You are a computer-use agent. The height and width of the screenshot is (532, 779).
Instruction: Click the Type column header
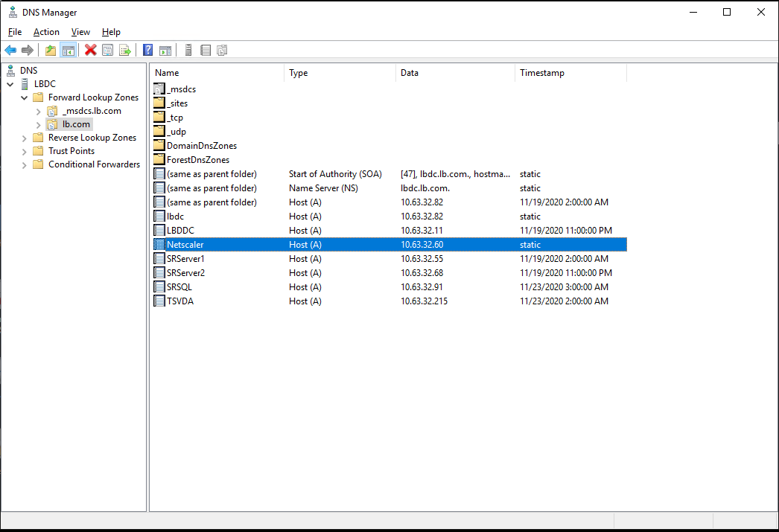pos(298,72)
